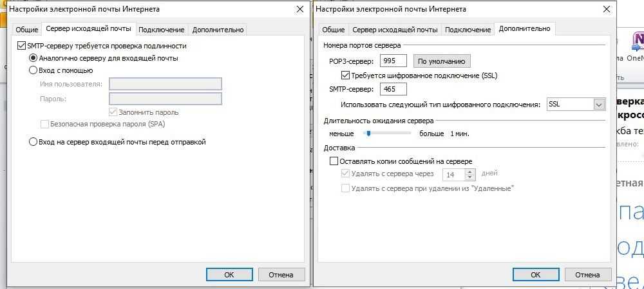
Task: Choose 'Вход на сервер входящей почты перед отправкой'
Action: 33,142
